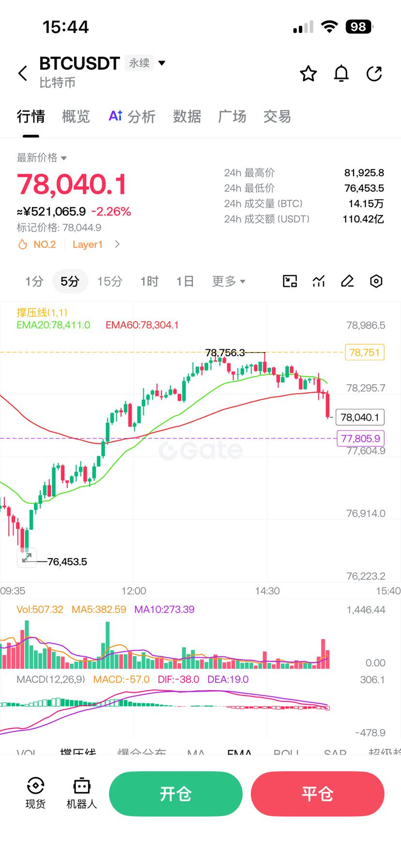Tap the 78,040.1 current price tag on chart

click(x=360, y=417)
